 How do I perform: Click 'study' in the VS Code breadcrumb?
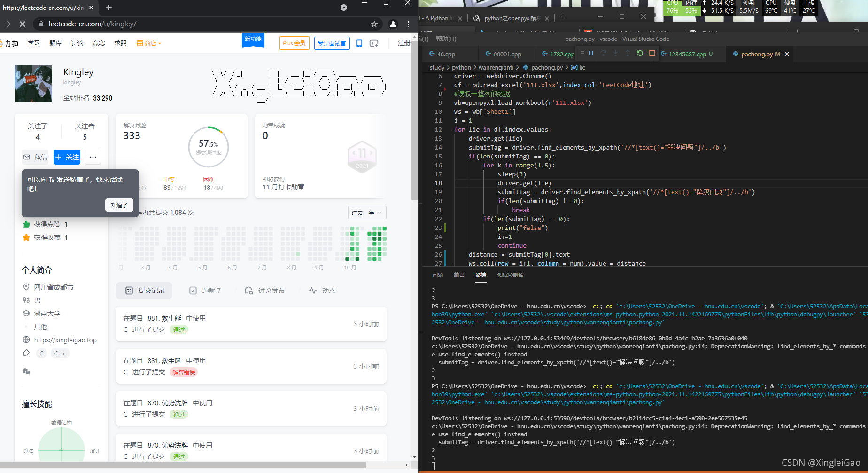coord(437,67)
